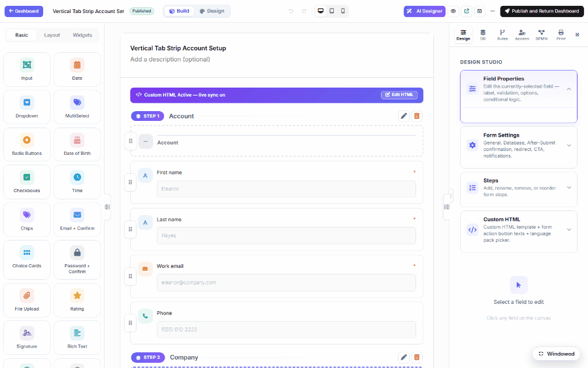
Task: Edit Step 2 Company pencil icon
Action: pyautogui.click(x=404, y=357)
